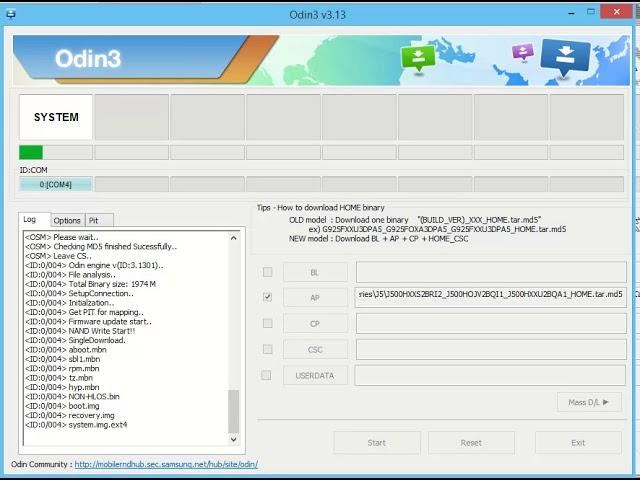Viewport: 640px width, 480px height.
Task: Click the AP file path field
Action: 491,298
